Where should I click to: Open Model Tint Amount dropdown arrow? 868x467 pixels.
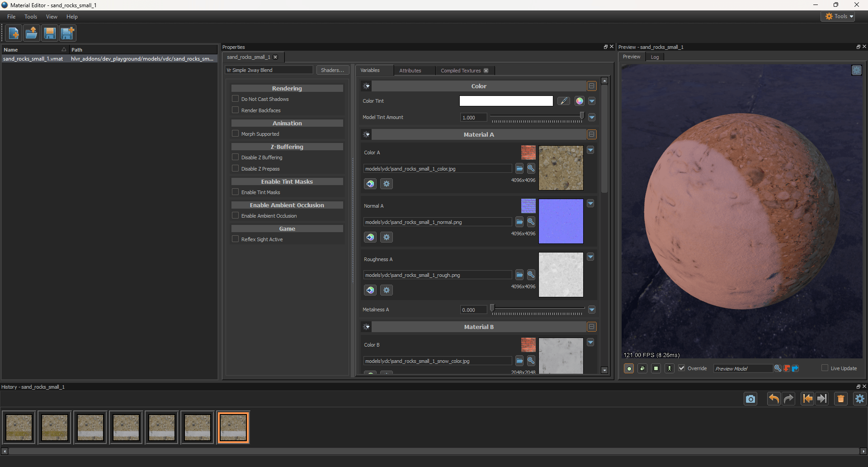tap(592, 117)
